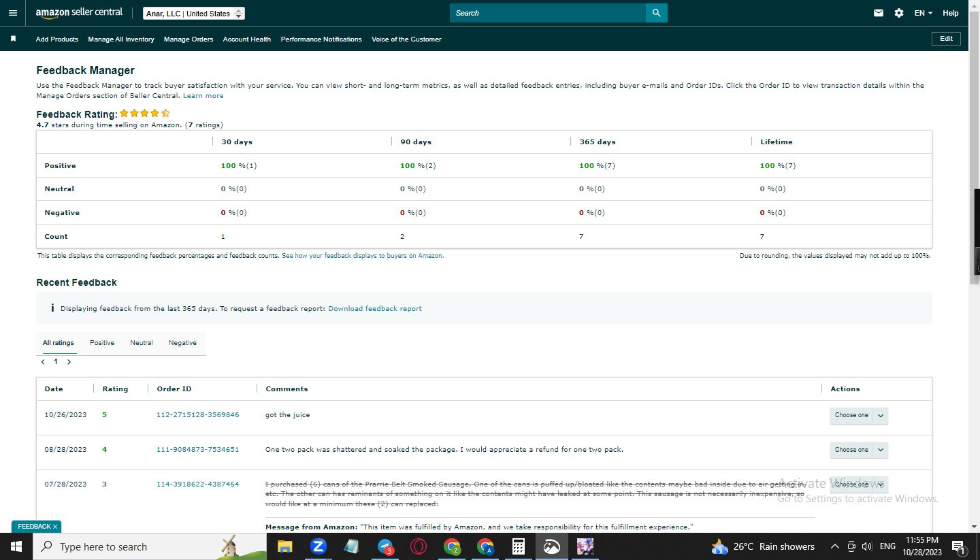The height and width of the screenshot is (560, 980).
Task: Show hidden system tray icons
Action: (835, 546)
